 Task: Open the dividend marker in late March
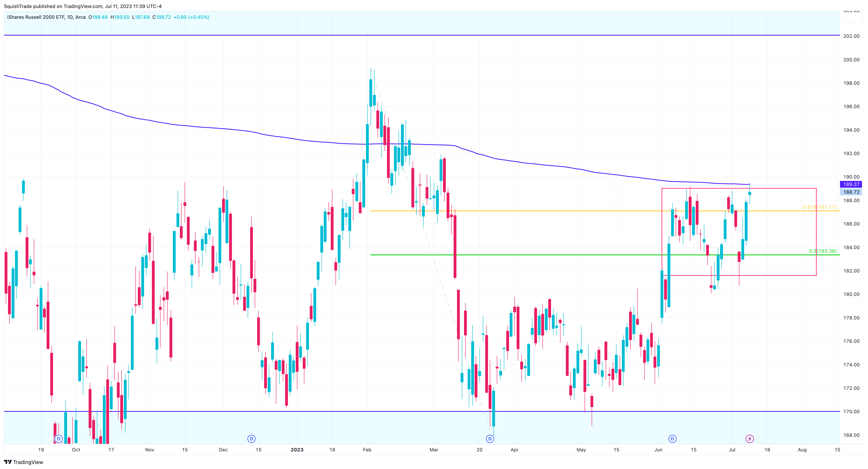coord(490,439)
